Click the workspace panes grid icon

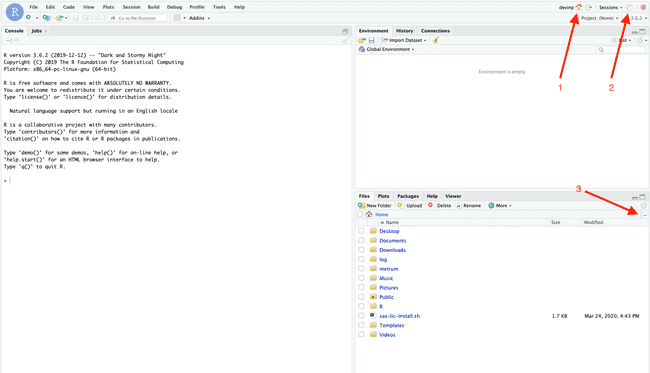[x=177, y=18]
